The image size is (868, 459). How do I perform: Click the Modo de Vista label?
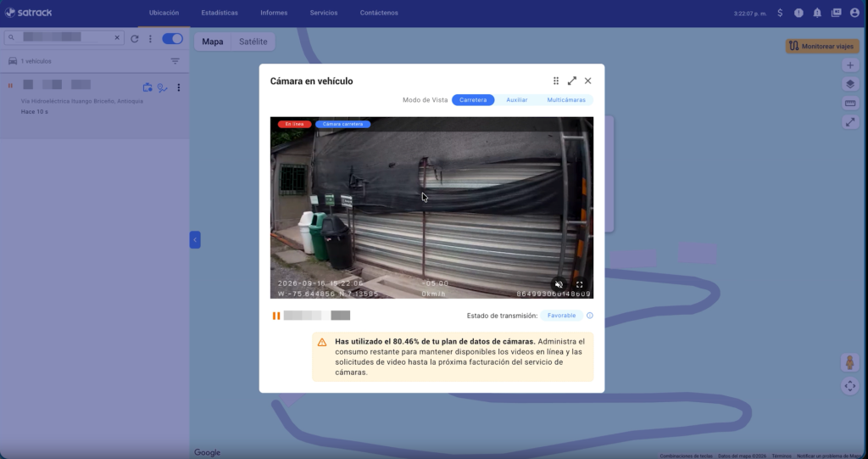[426, 100]
